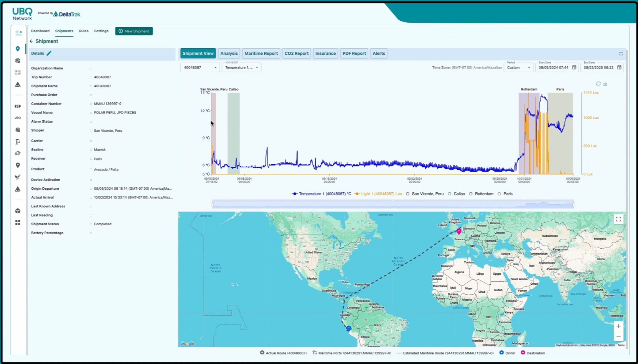Download chart data via the download icon
The image size is (638, 364).
(x=605, y=84)
